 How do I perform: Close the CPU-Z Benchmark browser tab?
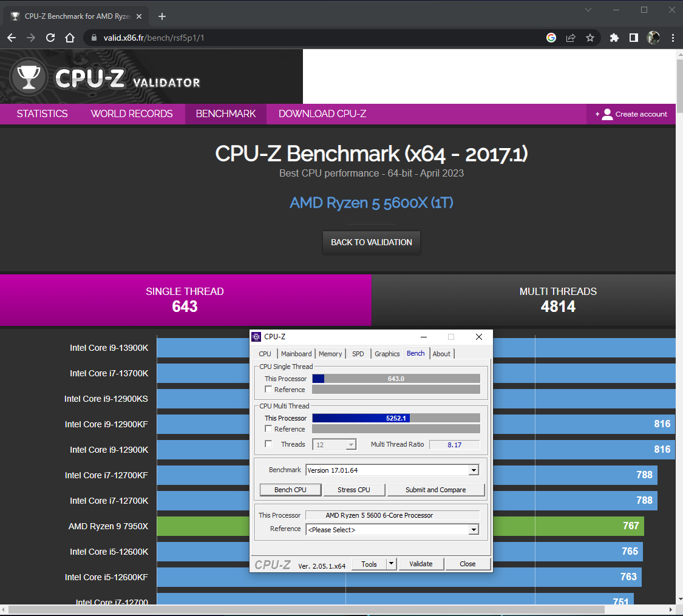139,16
